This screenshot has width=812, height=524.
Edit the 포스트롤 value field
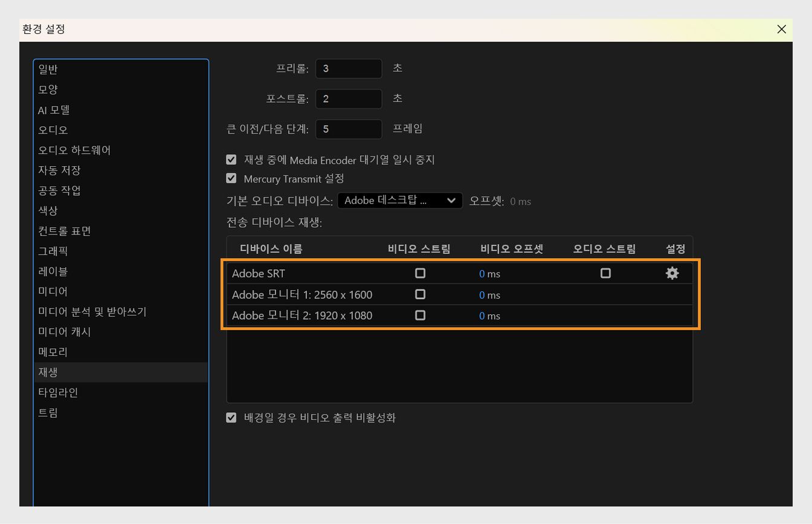[x=348, y=99]
